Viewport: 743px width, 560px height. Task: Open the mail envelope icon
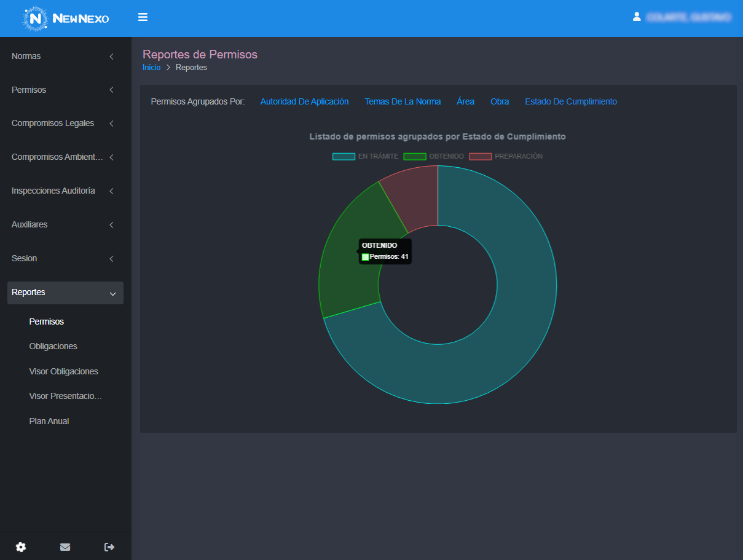(x=65, y=547)
